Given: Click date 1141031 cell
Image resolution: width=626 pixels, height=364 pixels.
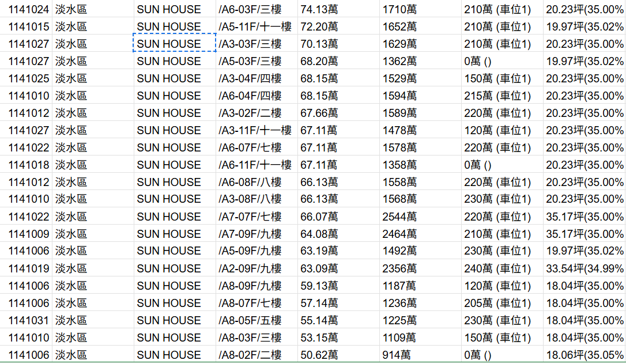Looking at the screenshot, I should tap(26, 320).
